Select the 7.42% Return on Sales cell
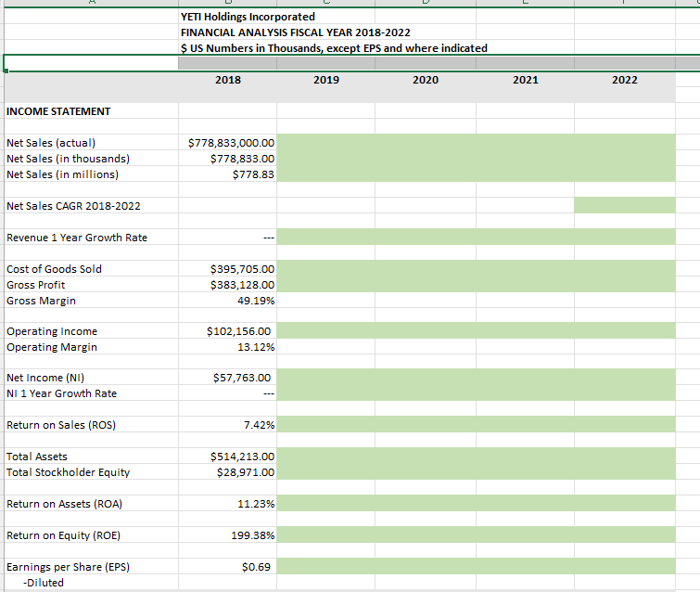 point(258,426)
